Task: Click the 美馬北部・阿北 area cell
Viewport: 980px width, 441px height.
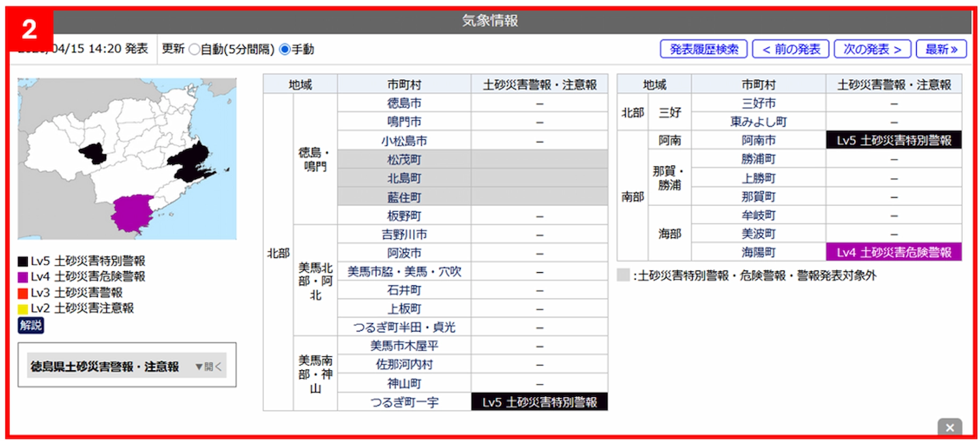Action: [x=315, y=281]
